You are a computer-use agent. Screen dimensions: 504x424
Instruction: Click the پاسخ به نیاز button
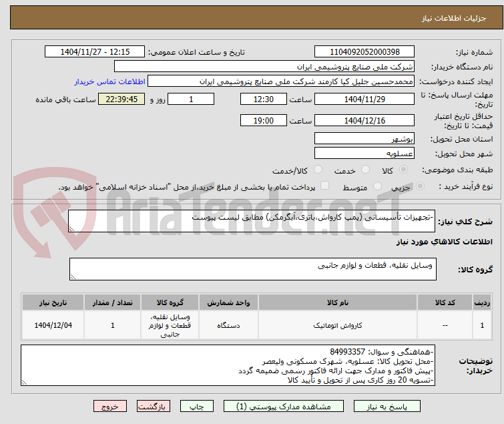[387, 407]
